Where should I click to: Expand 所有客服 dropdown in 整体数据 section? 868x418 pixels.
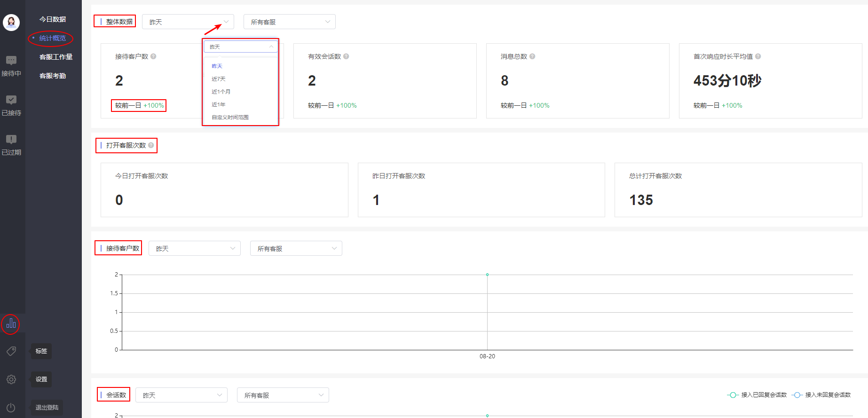coord(289,22)
